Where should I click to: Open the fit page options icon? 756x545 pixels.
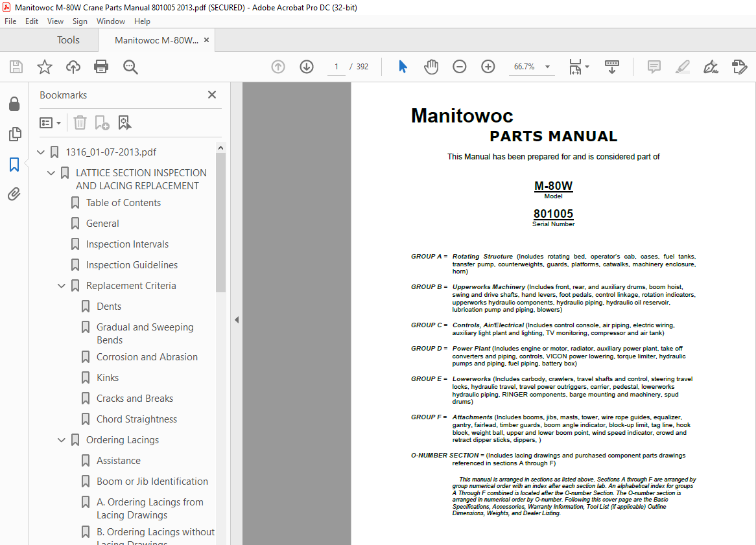(578, 67)
